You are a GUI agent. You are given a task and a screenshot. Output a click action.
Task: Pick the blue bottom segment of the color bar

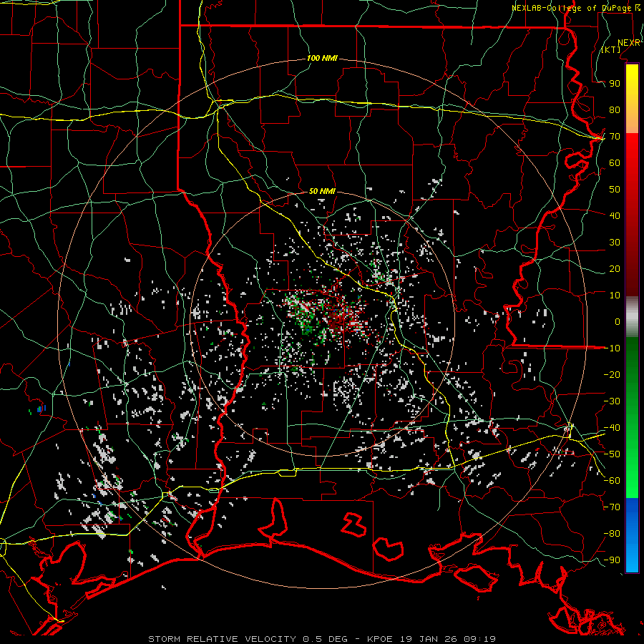coord(632,535)
